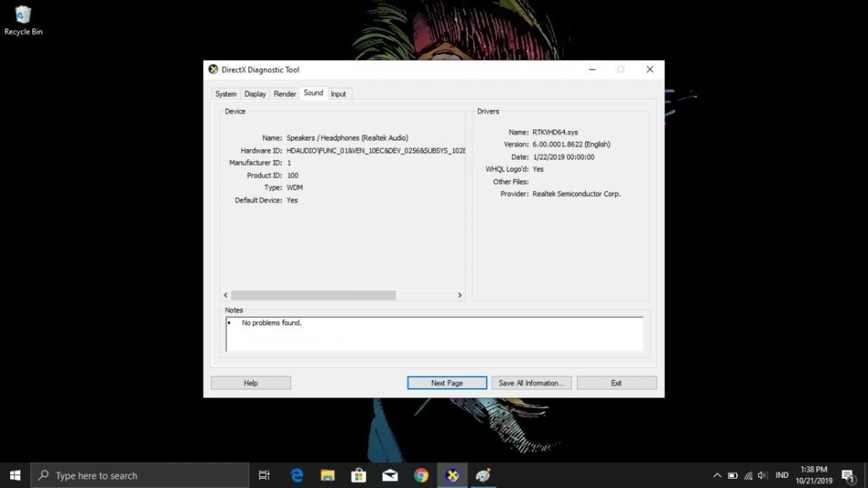Open the volume control in the system tray
This screenshot has height=488, width=868.
[762, 476]
